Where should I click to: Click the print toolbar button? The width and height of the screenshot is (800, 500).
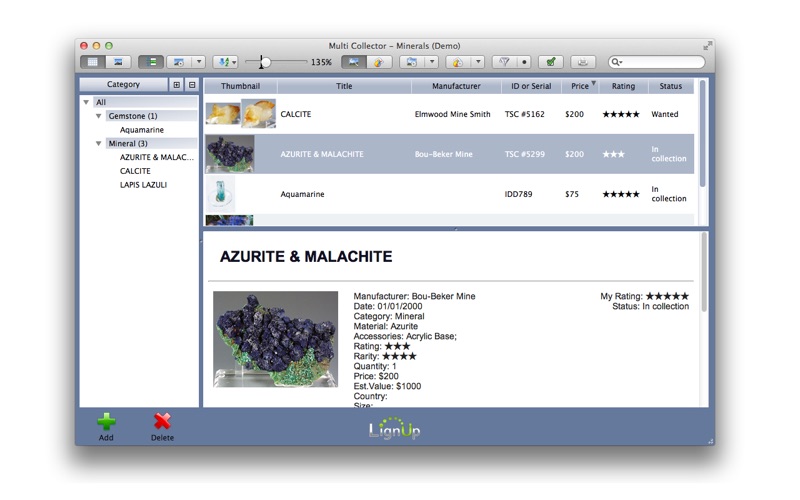(x=583, y=62)
